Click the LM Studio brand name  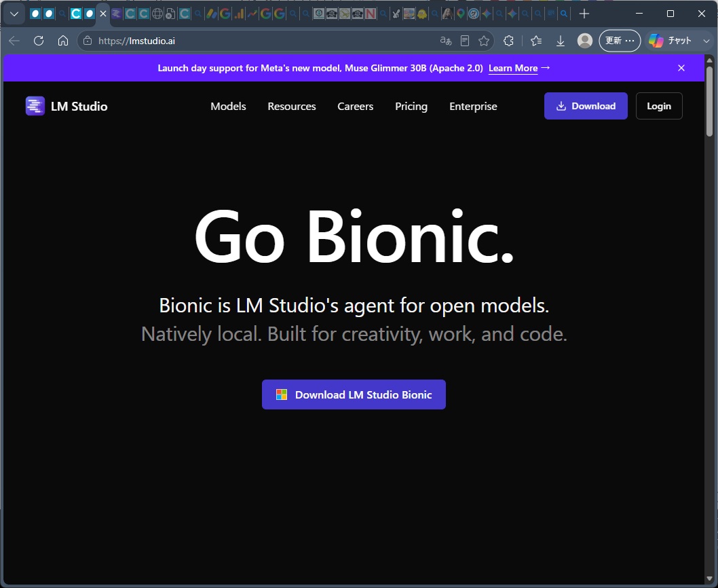pos(79,107)
